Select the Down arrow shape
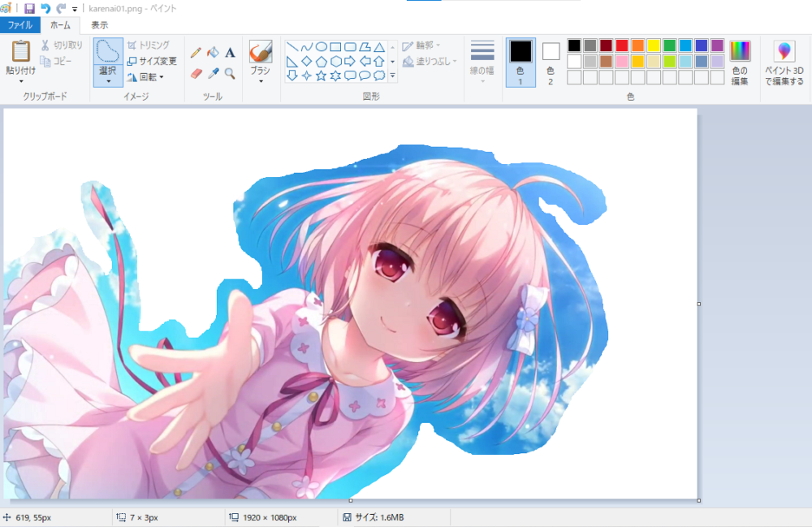This screenshot has width=812, height=527. (x=292, y=76)
